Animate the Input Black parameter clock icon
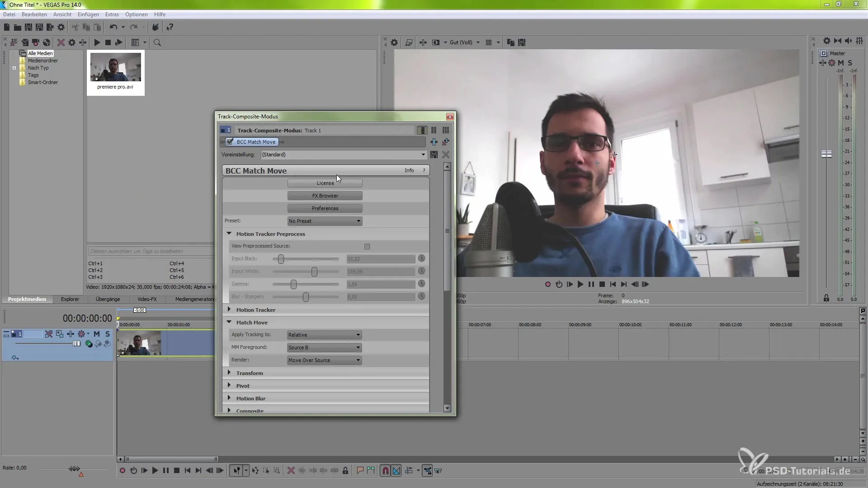The width and height of the screenshot is (868, 488). [x=421, y=258]
